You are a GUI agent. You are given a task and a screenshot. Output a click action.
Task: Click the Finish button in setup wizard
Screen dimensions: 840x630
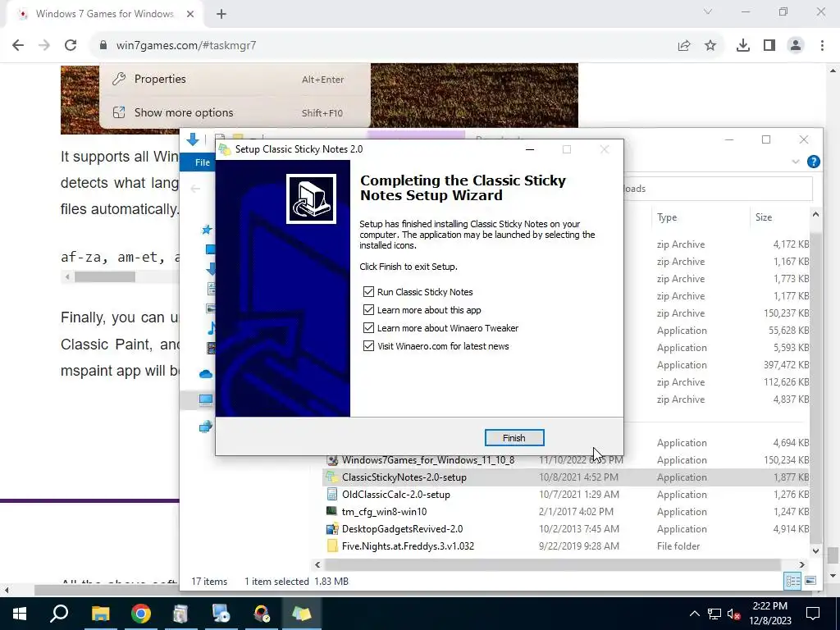coord(514,438)
